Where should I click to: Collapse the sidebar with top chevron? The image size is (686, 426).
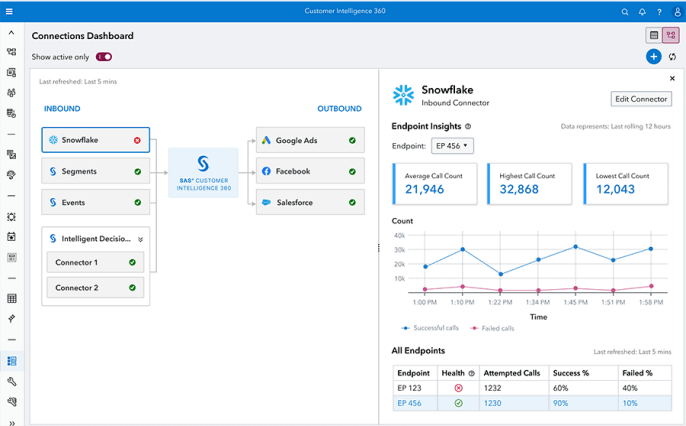pyautogui.click(x=12, y=32)
